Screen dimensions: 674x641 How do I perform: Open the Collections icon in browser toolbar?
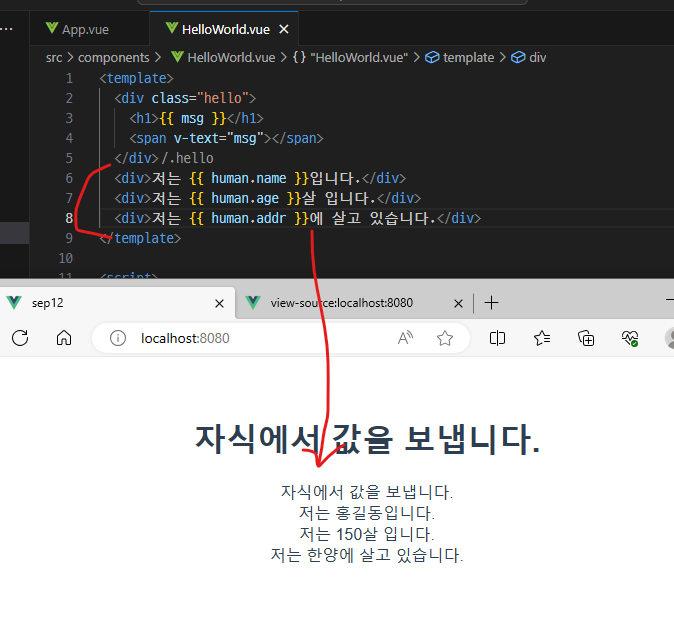point(586,338)
